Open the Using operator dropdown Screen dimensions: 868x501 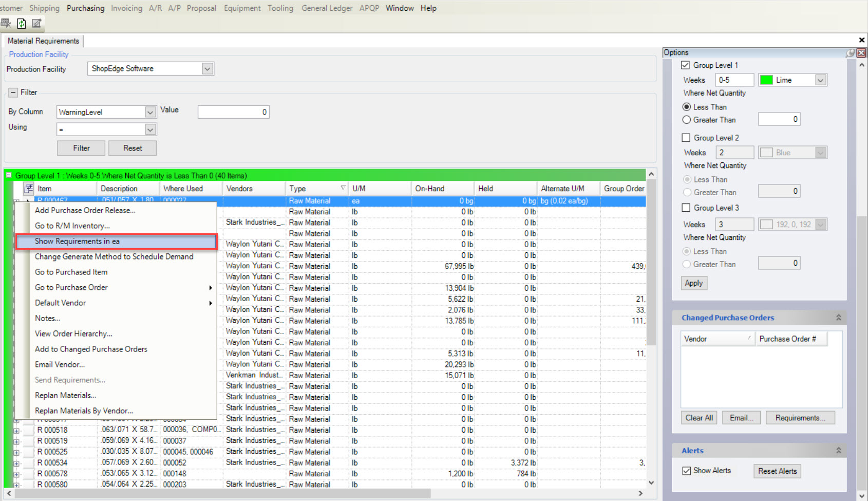150,129
